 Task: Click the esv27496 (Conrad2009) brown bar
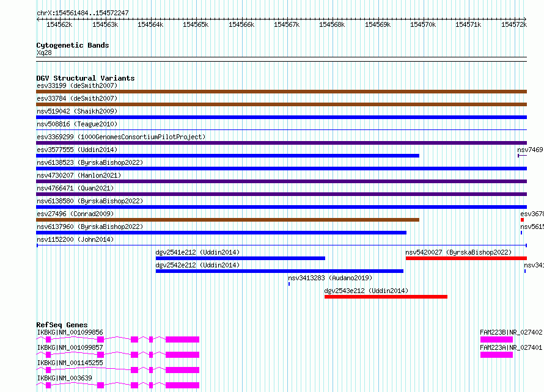point(227,220)
